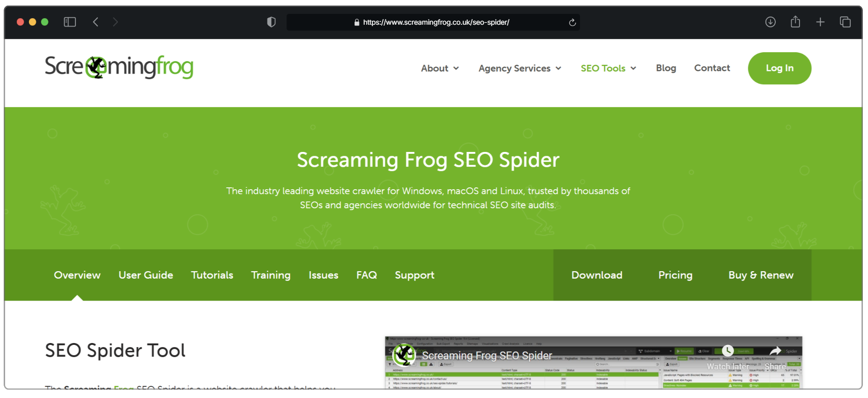Viewport: 868px width, 398px height.
Task: Click the browser forward arrow
Action: (115, 22)
